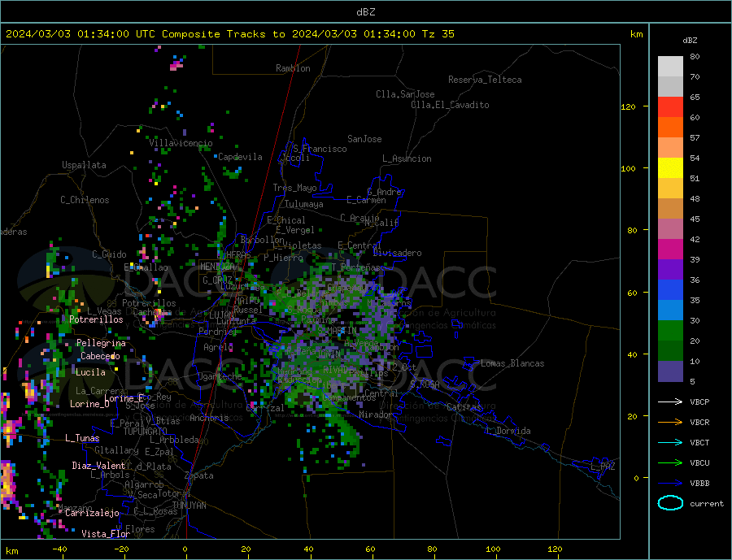The width and height of the screenshot is (732, 560).
Task: Click the white VBCP arrow in legend
Action: [x=671, y=402]
